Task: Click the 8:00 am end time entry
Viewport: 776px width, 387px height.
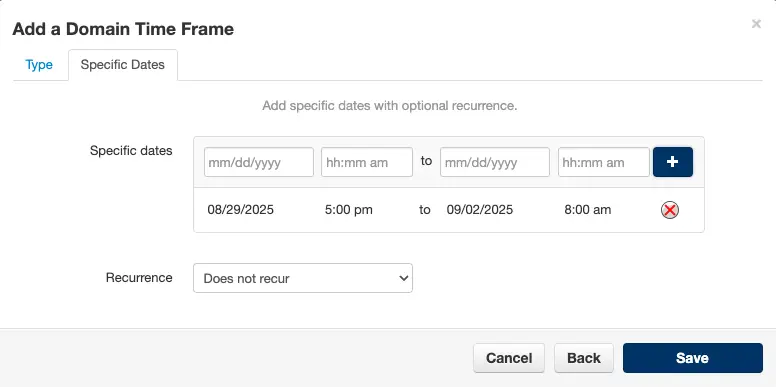Action: coord(587,210)
